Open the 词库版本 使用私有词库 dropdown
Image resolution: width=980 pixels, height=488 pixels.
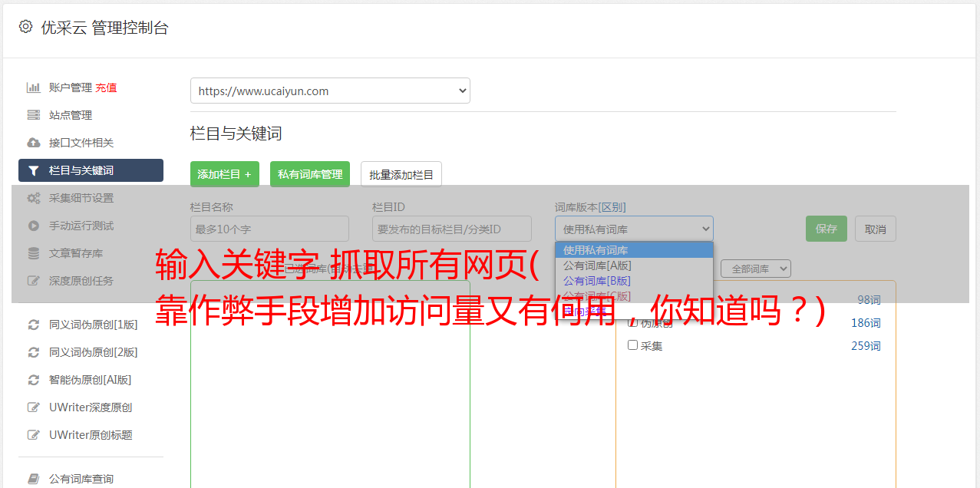[634, 229]
